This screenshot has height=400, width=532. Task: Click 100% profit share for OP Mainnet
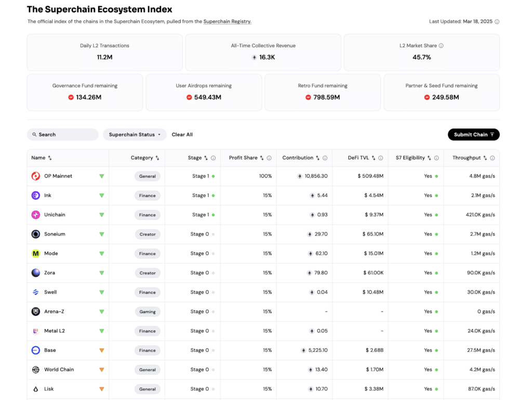pos(265,176)
